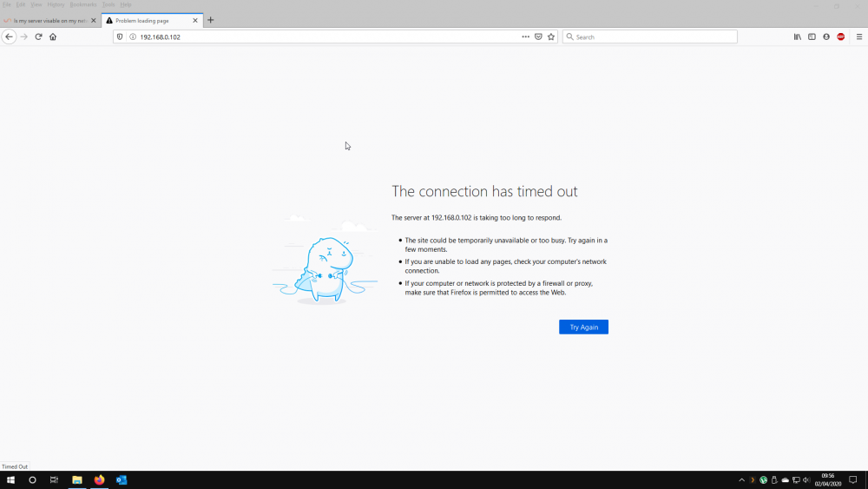This screenshot has height=489, width=868.
Task: Open Adblock Plus extension icon
Action: coord(840,36)
